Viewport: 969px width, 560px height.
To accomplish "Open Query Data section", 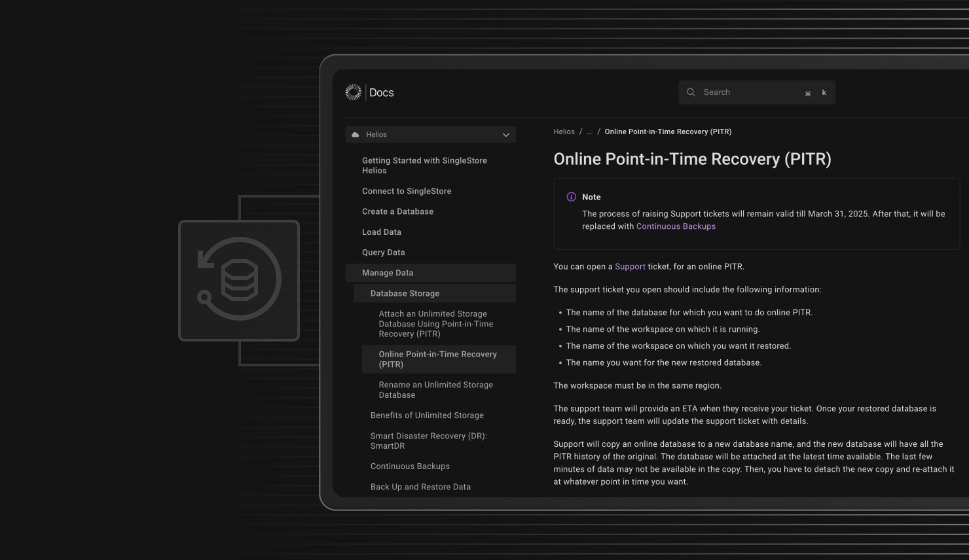I will [383, 252].
